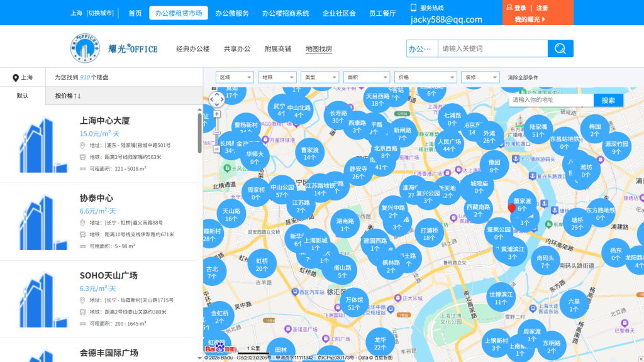The height and width of the screenshot is (362, 644).
Task: Click the magnifier search icon button
Action: 560,48
